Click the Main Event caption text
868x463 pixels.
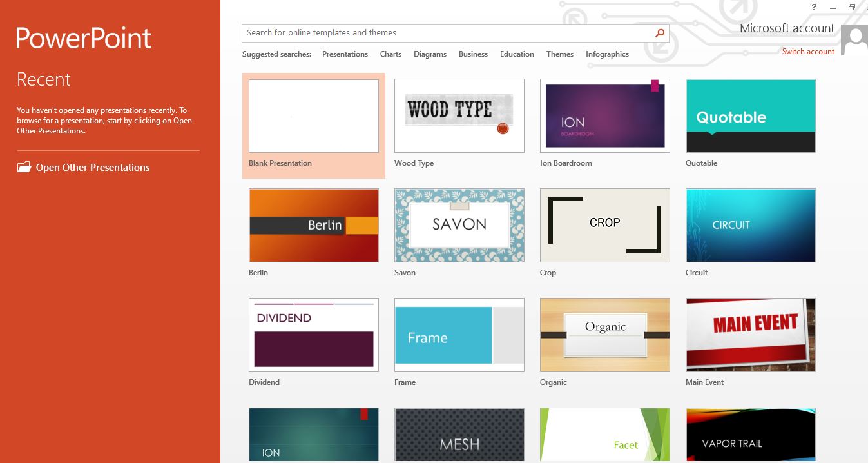(704, 382)
